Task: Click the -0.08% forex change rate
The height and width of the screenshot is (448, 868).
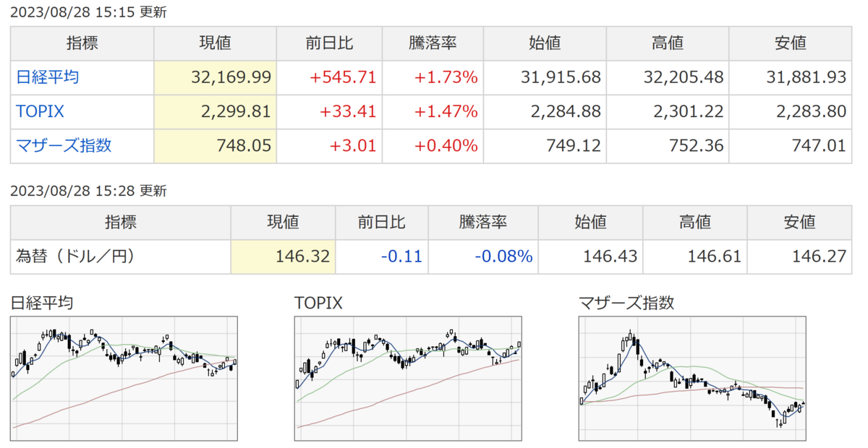Action: tap(503, 257)
